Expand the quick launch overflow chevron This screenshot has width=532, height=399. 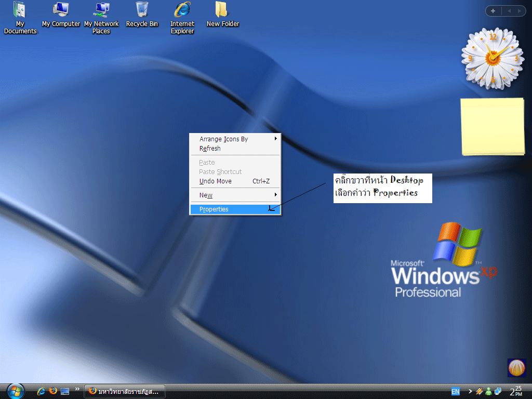coord(77,389)
